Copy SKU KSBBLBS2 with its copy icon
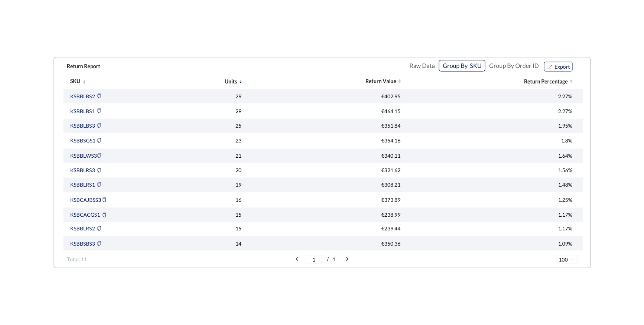The width and height of the screenshot is (644, 325). [99, 96]
